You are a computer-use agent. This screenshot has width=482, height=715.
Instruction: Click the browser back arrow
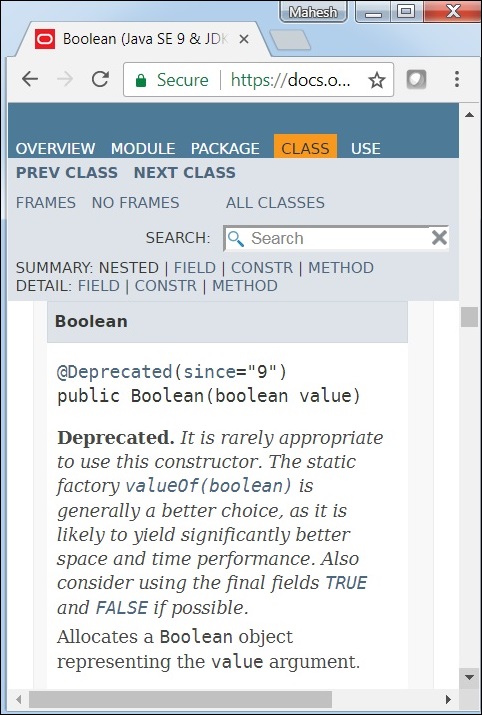pos(30,79)
